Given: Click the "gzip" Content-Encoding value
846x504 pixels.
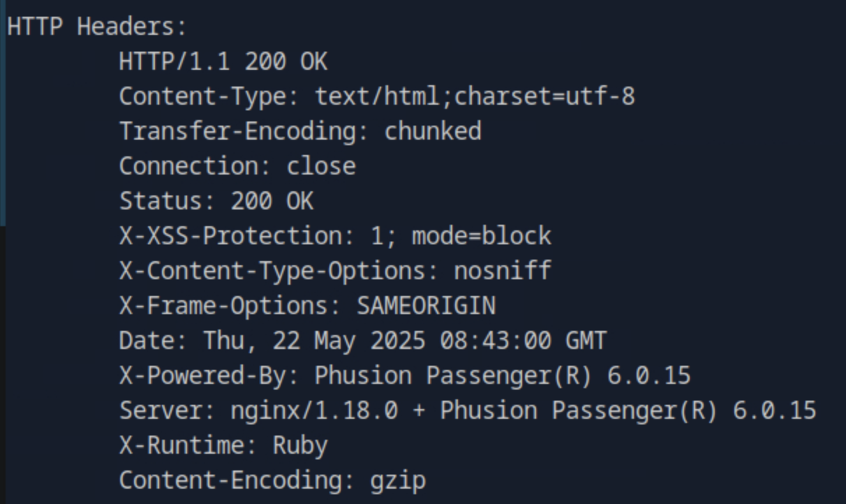Looking at the screenshot, I should coord(398,480).
